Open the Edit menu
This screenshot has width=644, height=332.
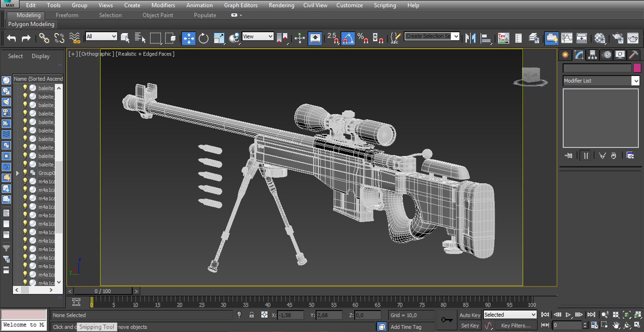pos(31,5)
